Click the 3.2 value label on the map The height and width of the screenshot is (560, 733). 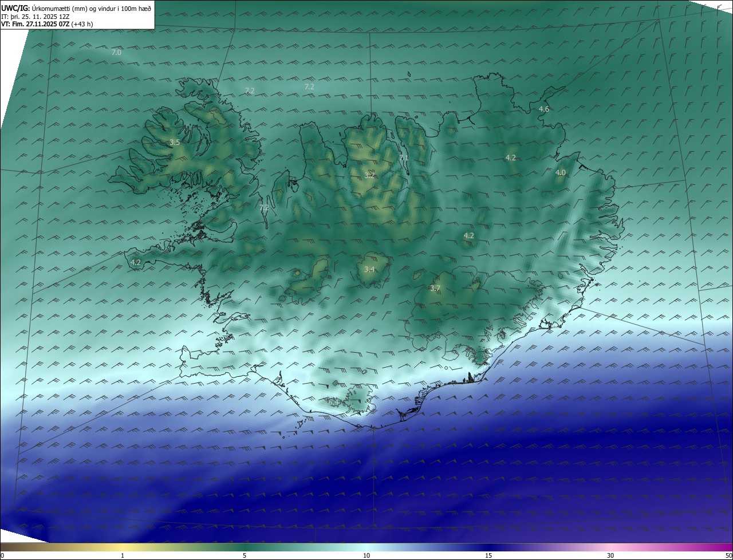369,175
